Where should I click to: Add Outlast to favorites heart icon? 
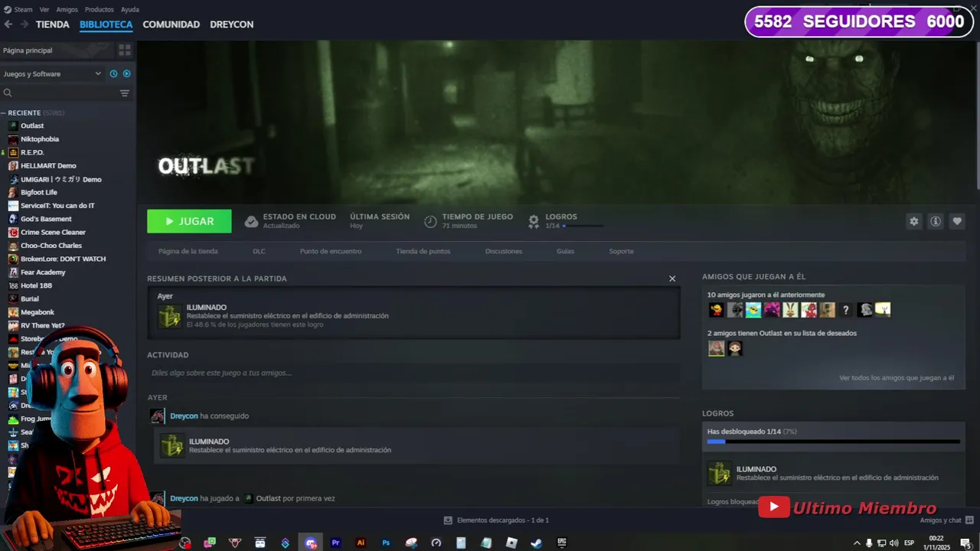(956, 221)
